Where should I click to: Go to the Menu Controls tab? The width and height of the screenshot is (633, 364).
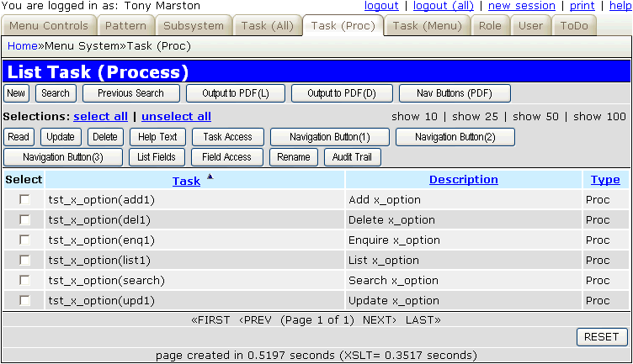coord(48,26)
